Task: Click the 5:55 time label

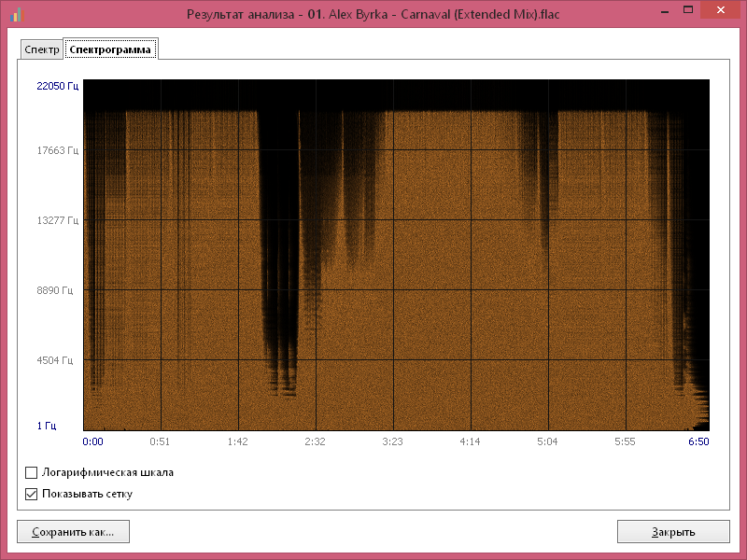Action: (625, 441)
